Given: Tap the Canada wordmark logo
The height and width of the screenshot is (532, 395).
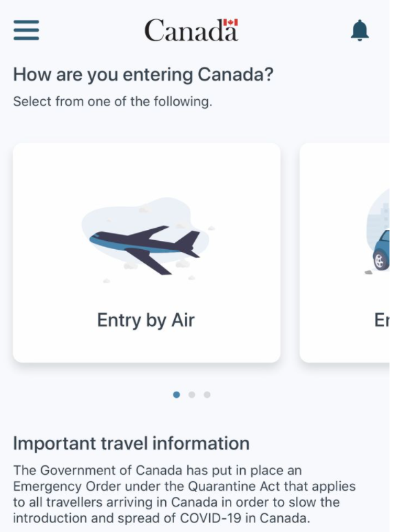Looking at the screenshot, I should pos(191,30).
